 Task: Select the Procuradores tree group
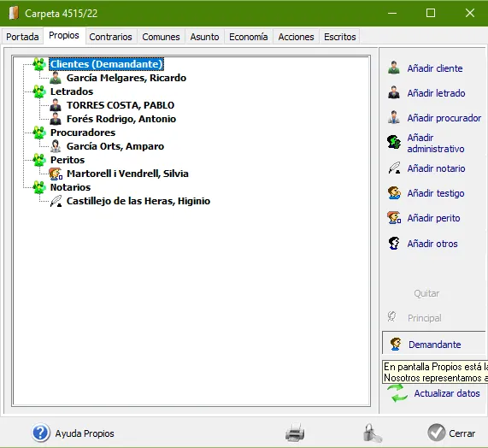[x=83, y=133]
